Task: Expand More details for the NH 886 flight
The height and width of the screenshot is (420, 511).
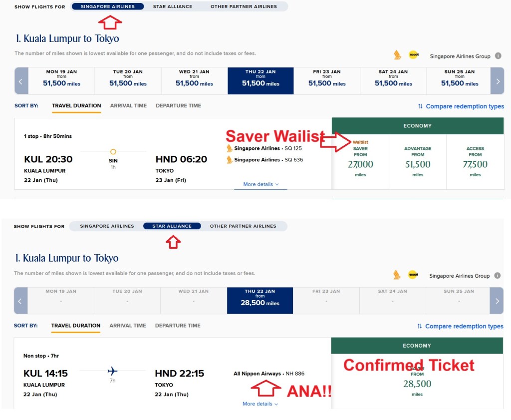Action: click(260, 404)
